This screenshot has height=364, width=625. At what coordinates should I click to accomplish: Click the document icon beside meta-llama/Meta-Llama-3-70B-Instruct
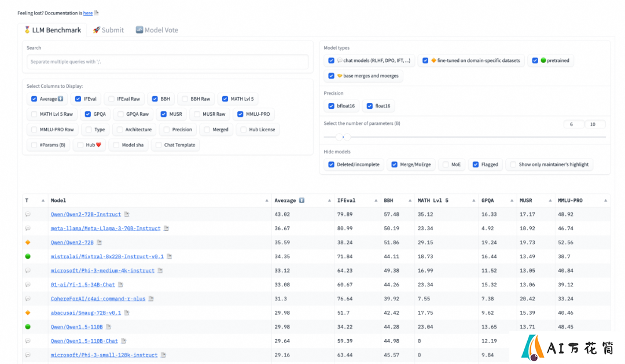(166, 229)
